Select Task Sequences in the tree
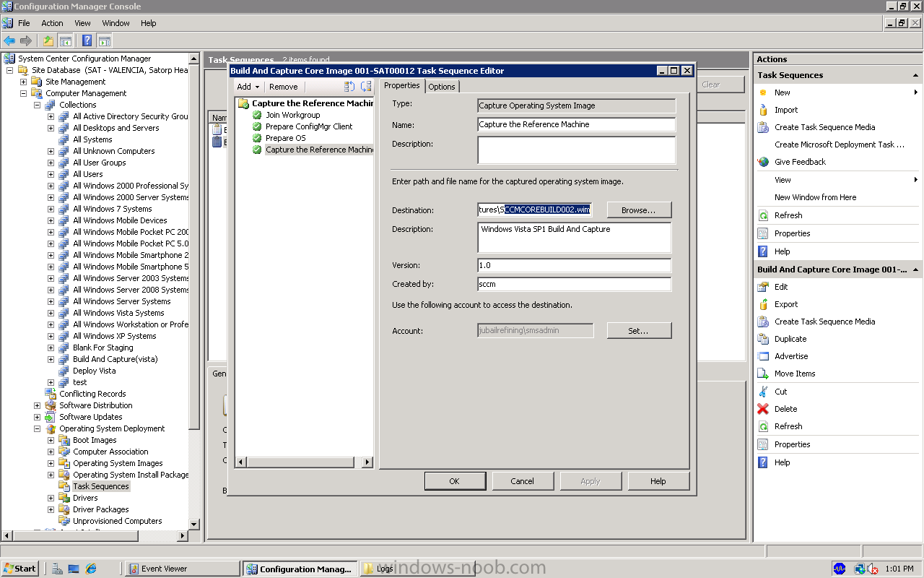Viewport: 924px width, 578px height. (100, 486)
